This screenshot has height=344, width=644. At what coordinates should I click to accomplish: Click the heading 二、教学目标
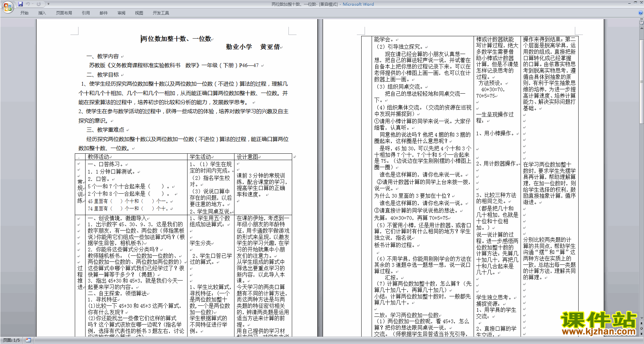[103, 75]
